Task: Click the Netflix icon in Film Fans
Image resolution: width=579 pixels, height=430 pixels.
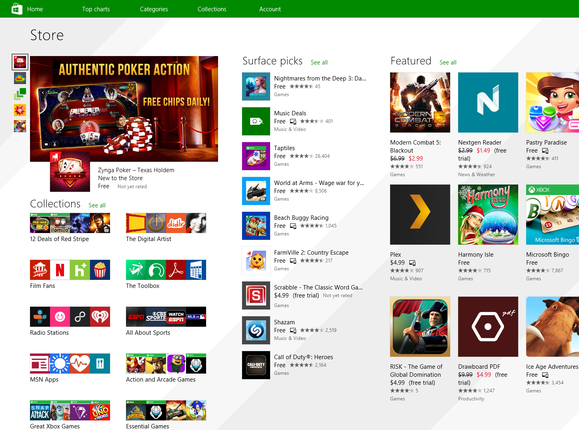Action: point(60,270)
